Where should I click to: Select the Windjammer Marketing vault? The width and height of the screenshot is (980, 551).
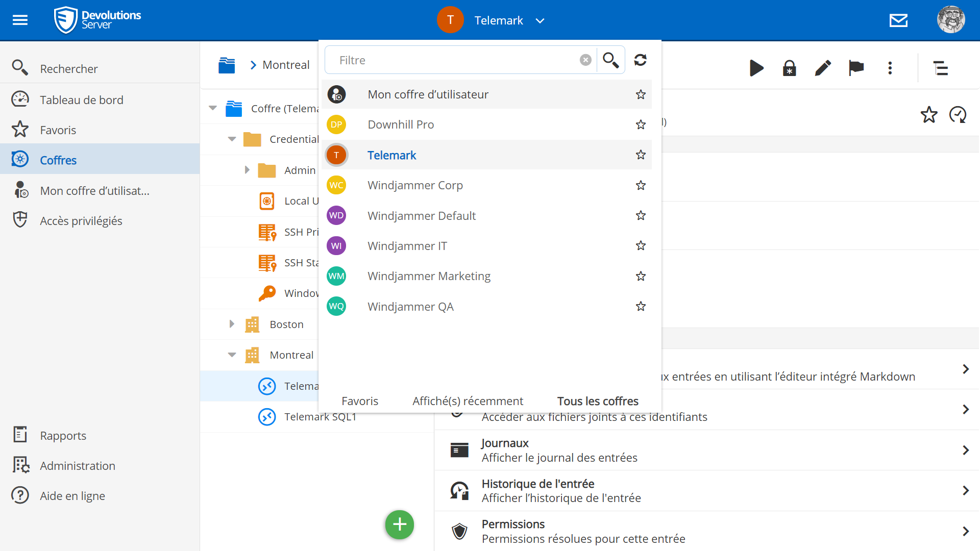429,276
